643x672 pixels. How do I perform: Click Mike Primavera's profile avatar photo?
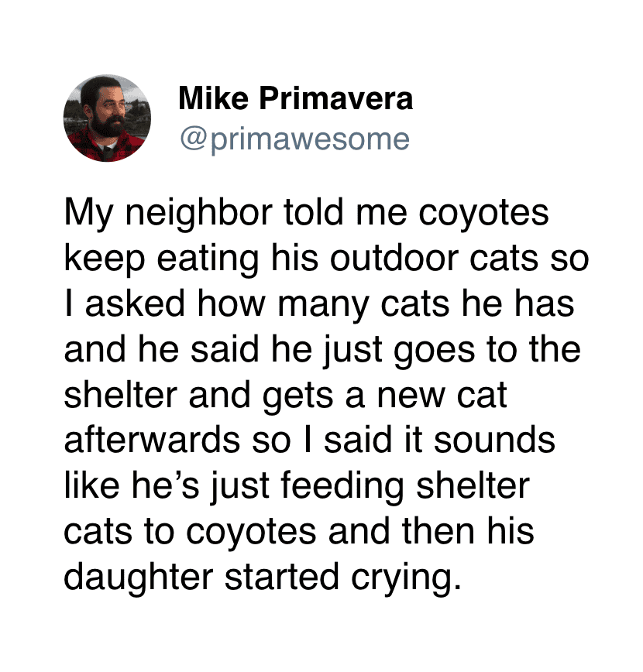107,118
